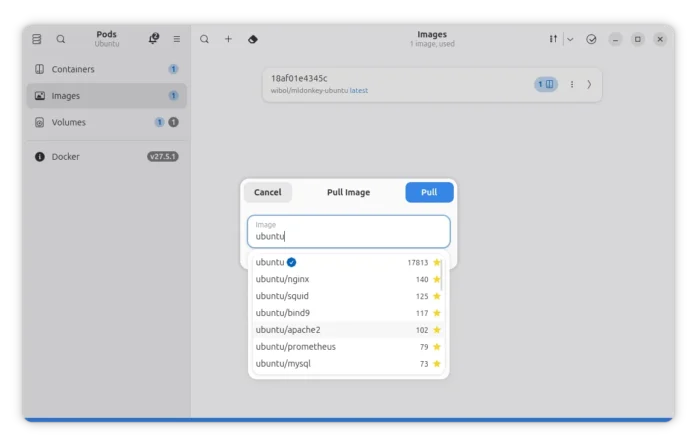The width and height of the screenshot is (700, 448).
Task: Expand the sort options dropdown arrow
Action: point(570,39)
